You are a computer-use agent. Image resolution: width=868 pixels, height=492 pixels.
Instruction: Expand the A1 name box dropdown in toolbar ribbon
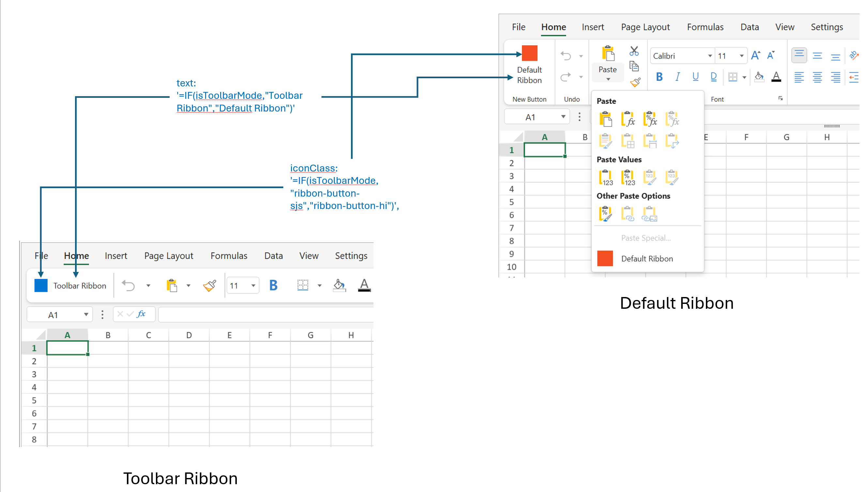tap(86, 315)
